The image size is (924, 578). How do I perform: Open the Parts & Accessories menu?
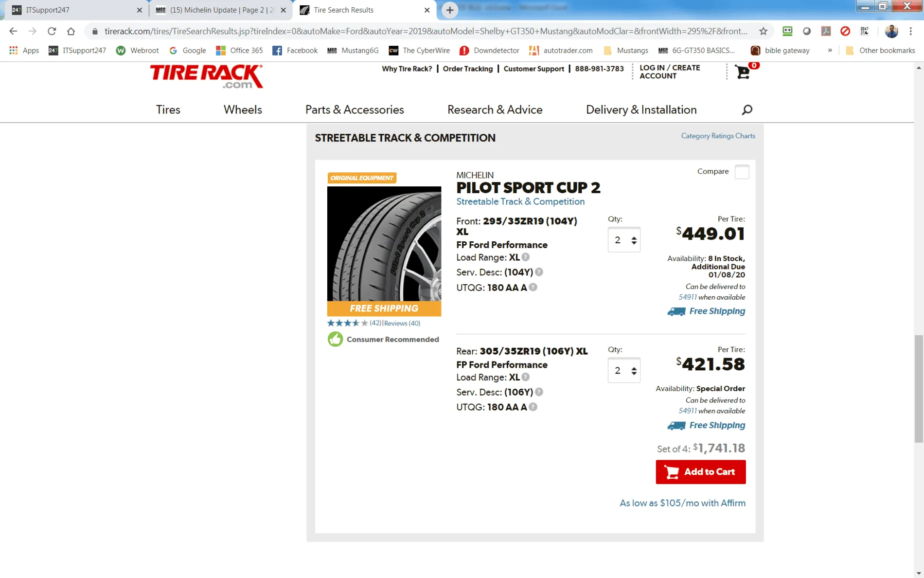pyautogui.click(x=355, y=109)
